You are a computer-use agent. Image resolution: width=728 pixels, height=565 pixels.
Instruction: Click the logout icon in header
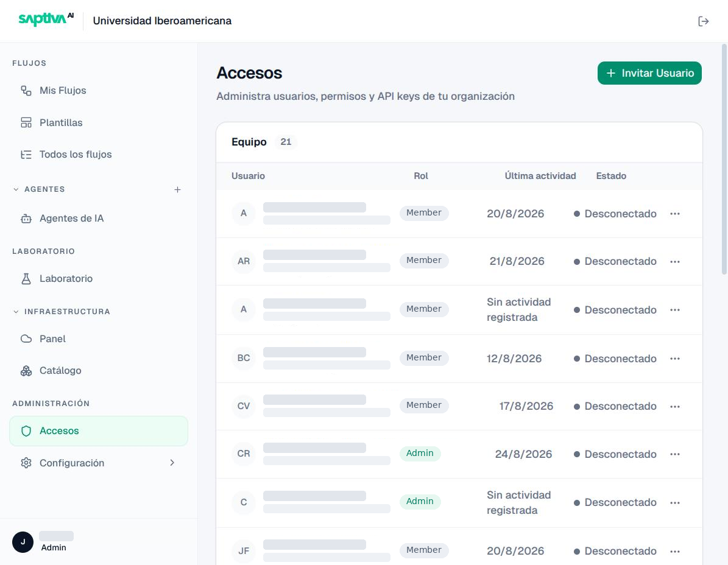tap(703, 21)
